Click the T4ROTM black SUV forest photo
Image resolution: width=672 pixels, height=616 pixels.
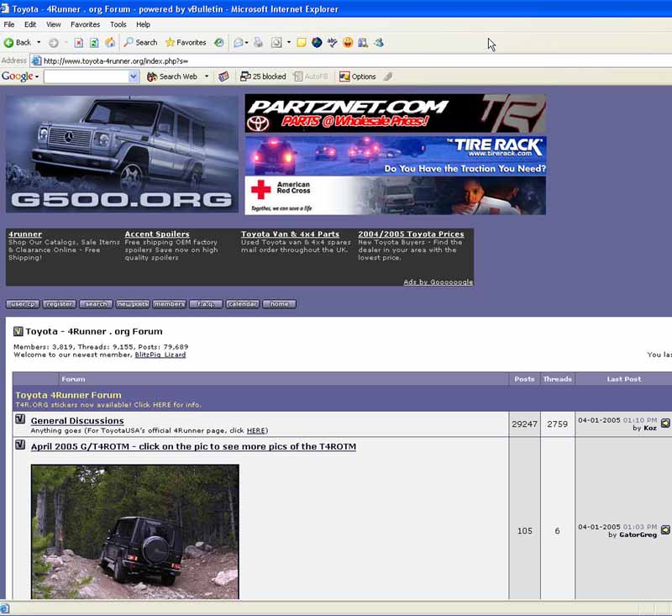[x=135, y=532]
